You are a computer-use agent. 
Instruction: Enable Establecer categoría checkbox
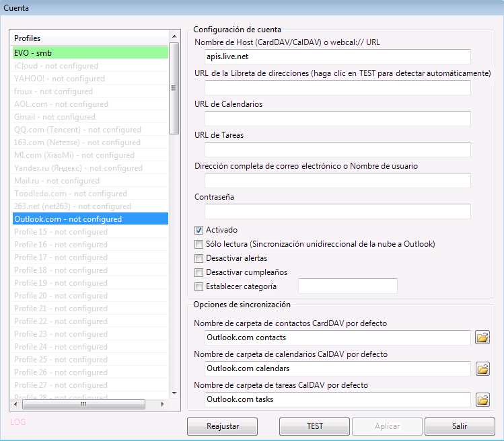click(x=199, y=286)
